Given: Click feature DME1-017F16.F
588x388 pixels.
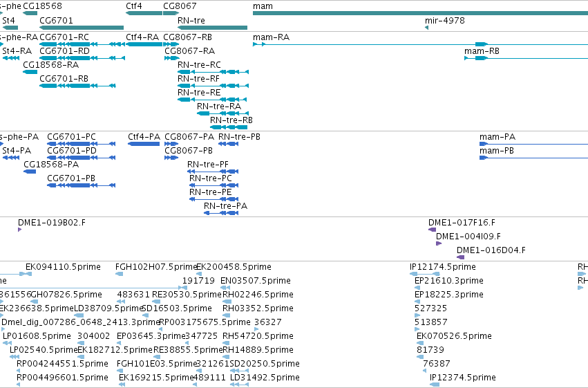Looking at the screenshot, I should (432, 230).
